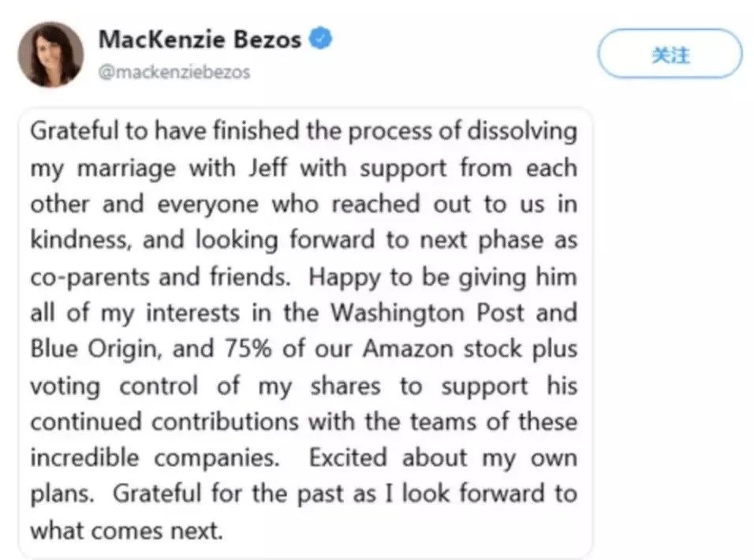Click 'Washington Post' in the tweet text
754x560 pixels.
[427, 313]
